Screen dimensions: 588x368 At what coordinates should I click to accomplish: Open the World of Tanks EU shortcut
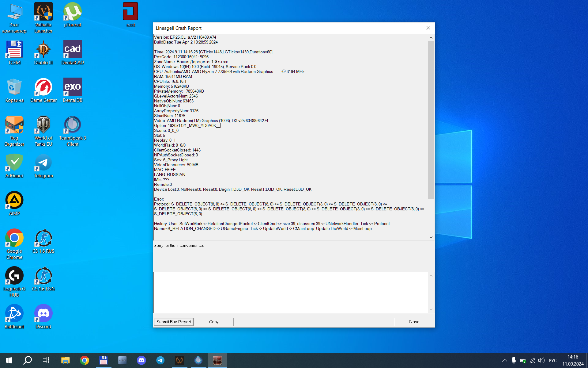pyautogui.click(x=43, y=131)
